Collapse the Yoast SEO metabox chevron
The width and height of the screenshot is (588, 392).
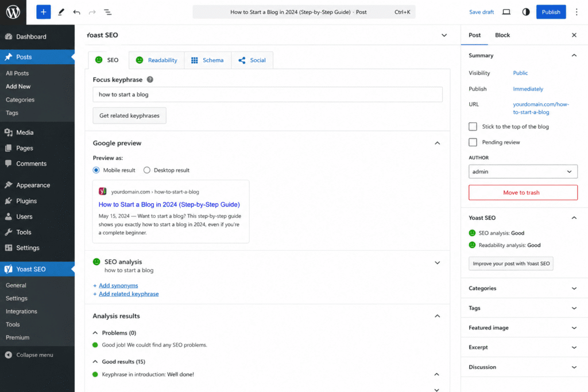444,35
